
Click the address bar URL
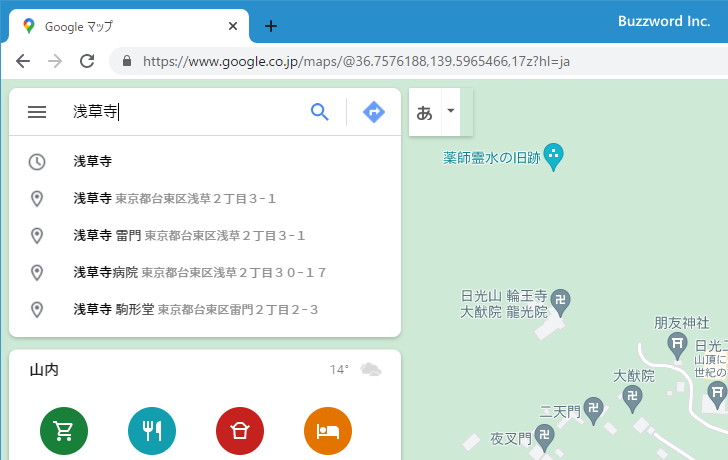click(356, 61)
